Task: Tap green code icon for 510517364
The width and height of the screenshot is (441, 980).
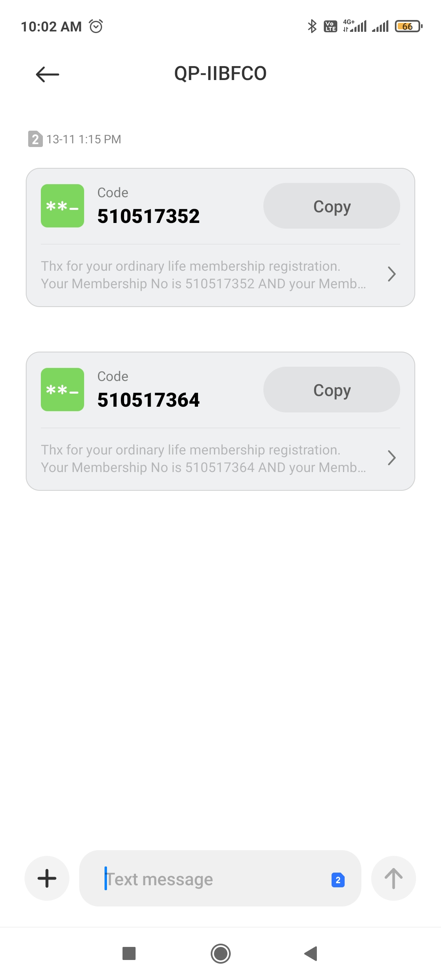Action: coord(62,390)
